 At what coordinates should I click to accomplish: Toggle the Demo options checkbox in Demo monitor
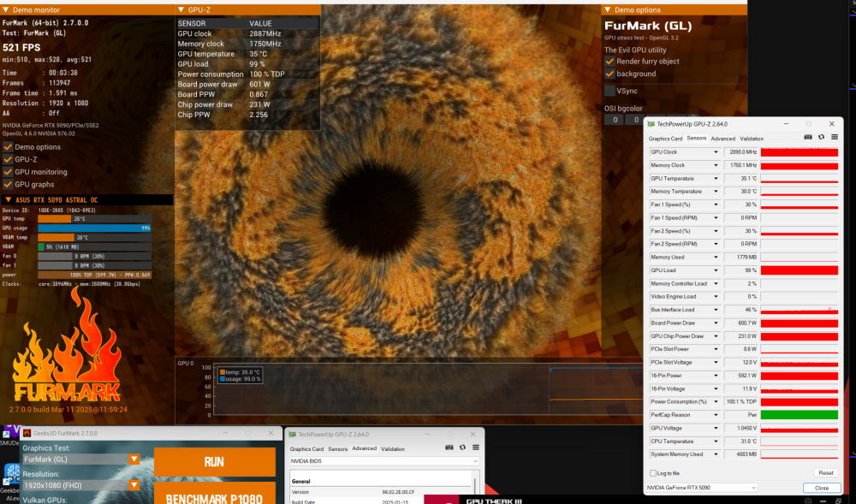(8, 146)
